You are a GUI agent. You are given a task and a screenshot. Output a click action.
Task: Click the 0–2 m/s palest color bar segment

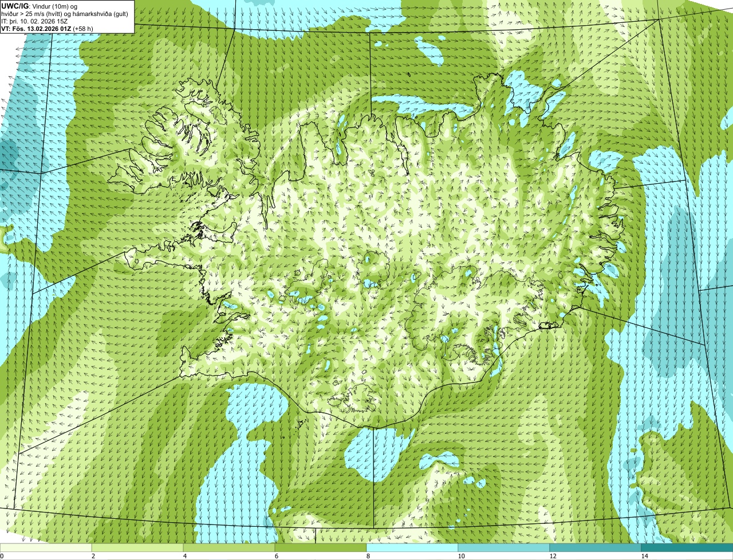(x=46, y=547)
